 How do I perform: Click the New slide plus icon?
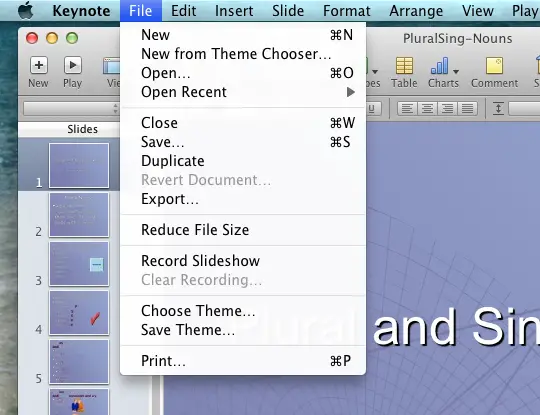[39, 65]
